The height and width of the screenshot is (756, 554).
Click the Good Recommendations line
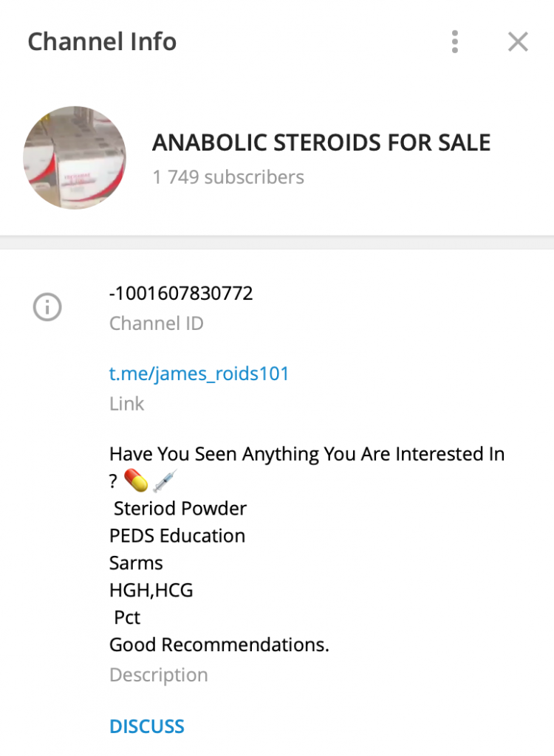(x=219, y=645)
